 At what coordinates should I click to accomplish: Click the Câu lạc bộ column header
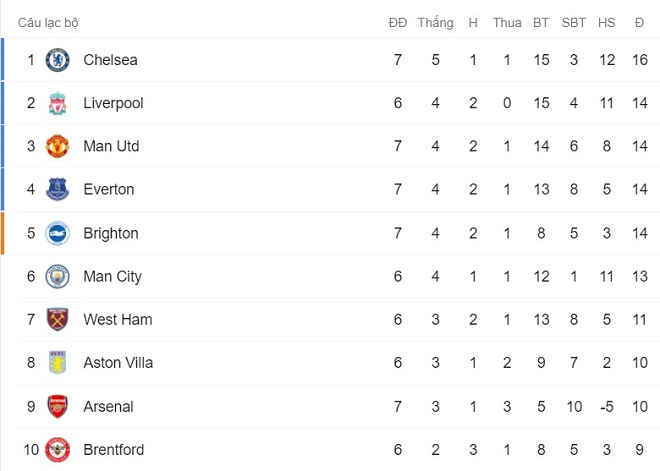49,22
